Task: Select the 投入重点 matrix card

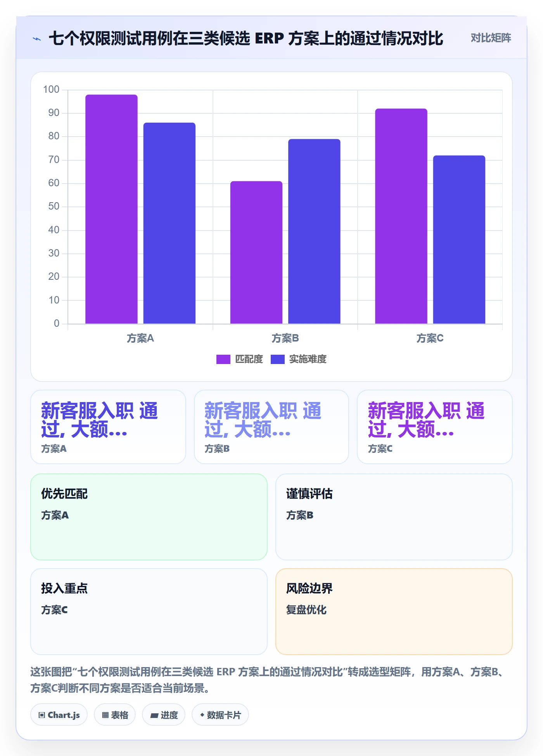Action: point(149,612)
